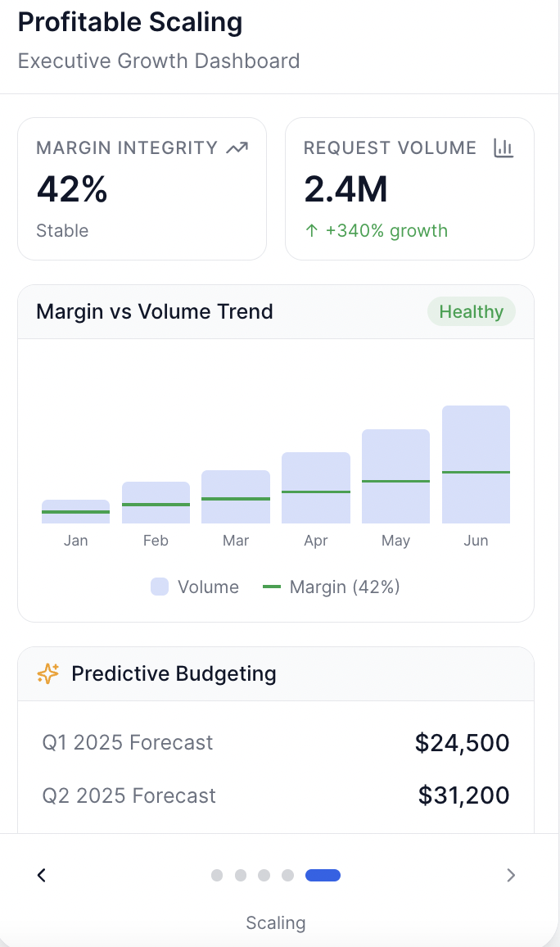Click the Volume legend color swatch
The height and width of the screenshot is (947, 560).
160,587
